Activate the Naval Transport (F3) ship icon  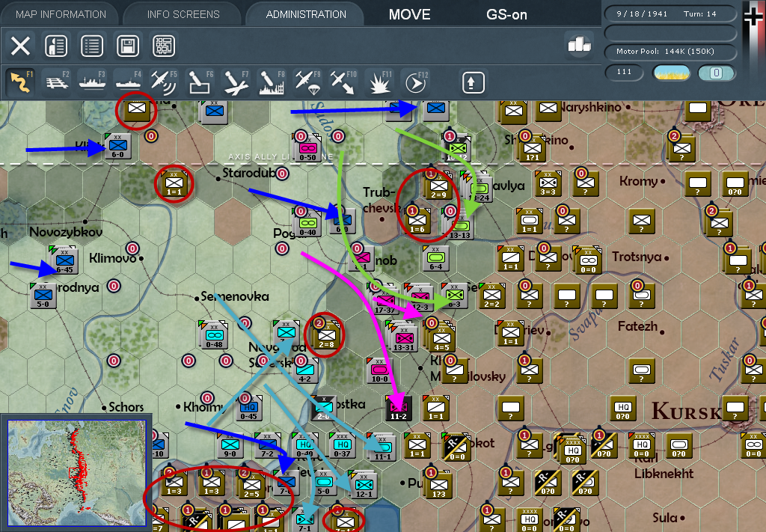[92, 82]
